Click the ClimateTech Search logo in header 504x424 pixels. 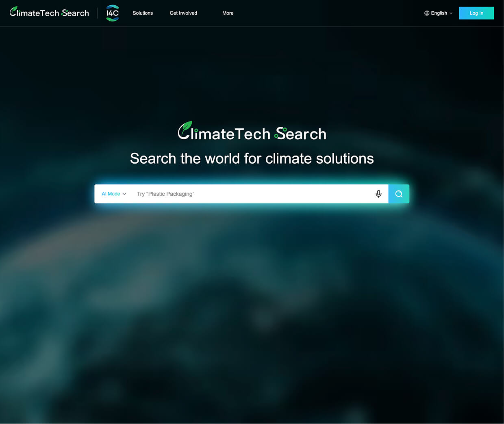(49, 12)
